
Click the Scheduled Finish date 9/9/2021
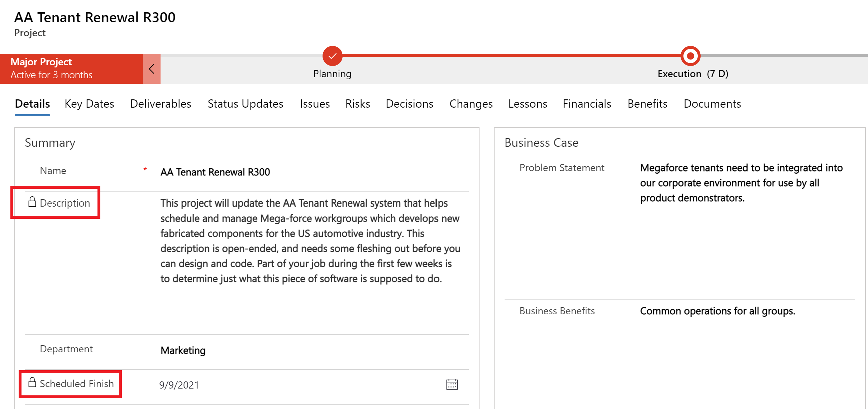[179, 385]
